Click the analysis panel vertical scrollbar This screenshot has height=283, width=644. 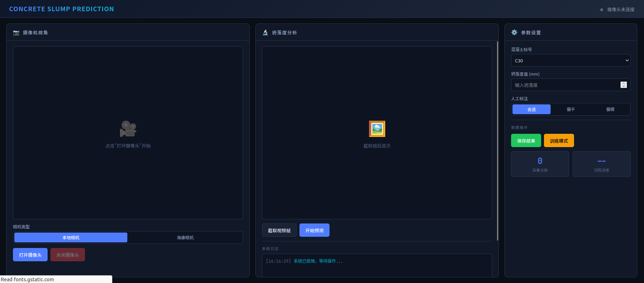[x=497, y=141]
